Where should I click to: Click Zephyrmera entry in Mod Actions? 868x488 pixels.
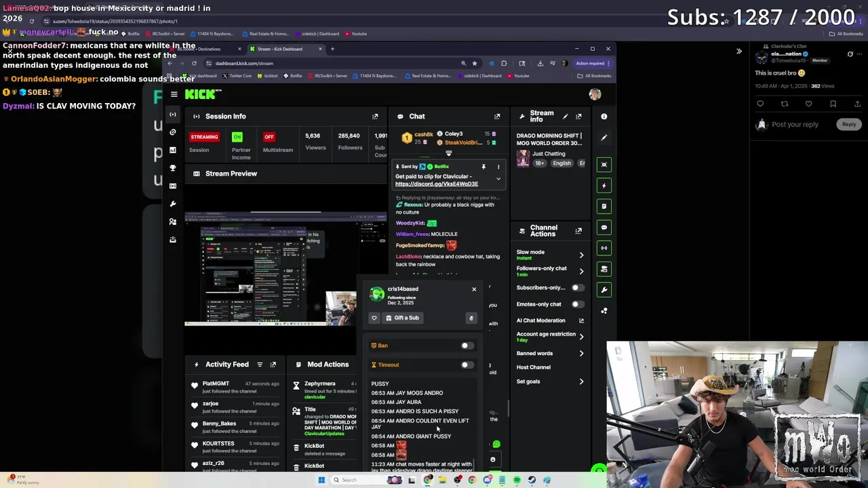pyautogui.click(x=320, y=384)
